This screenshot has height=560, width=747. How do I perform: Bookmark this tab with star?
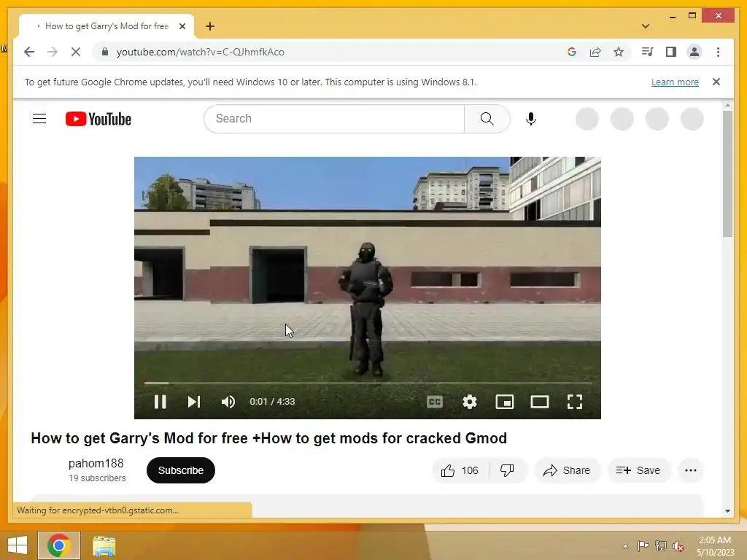pos(619,52)
